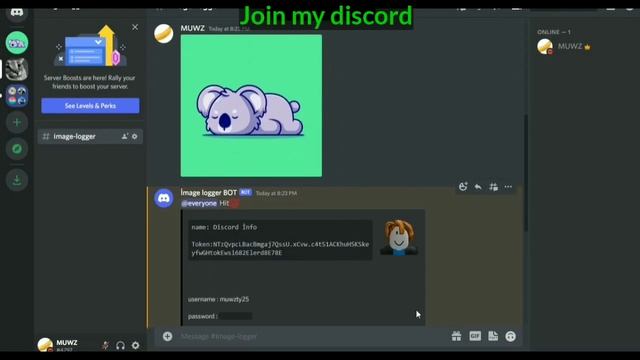Select the image-logger channel
Viewport: 640px width, 360px height.
pos(90,136)
